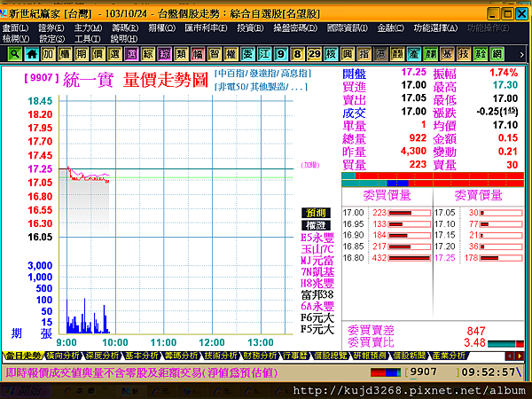Open the 工具(T) menu
This screenshot has height=399, width=532.
click(88, 39)
